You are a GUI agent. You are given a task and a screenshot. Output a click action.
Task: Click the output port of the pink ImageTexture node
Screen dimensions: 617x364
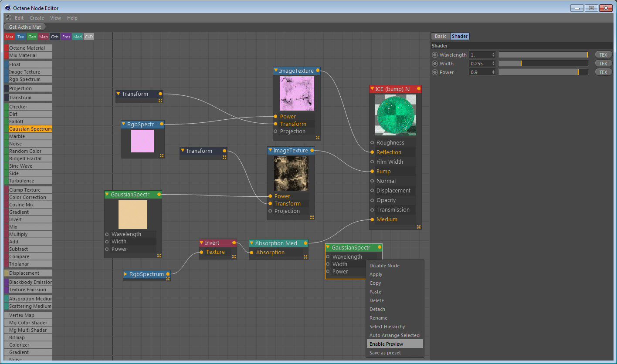pos(318,70)
